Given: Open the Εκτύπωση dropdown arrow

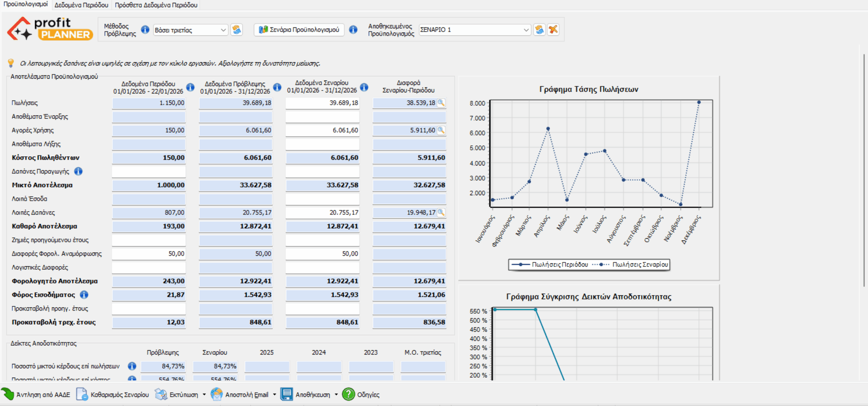Looking at the screenshot, I should click(x=204, y=395).
